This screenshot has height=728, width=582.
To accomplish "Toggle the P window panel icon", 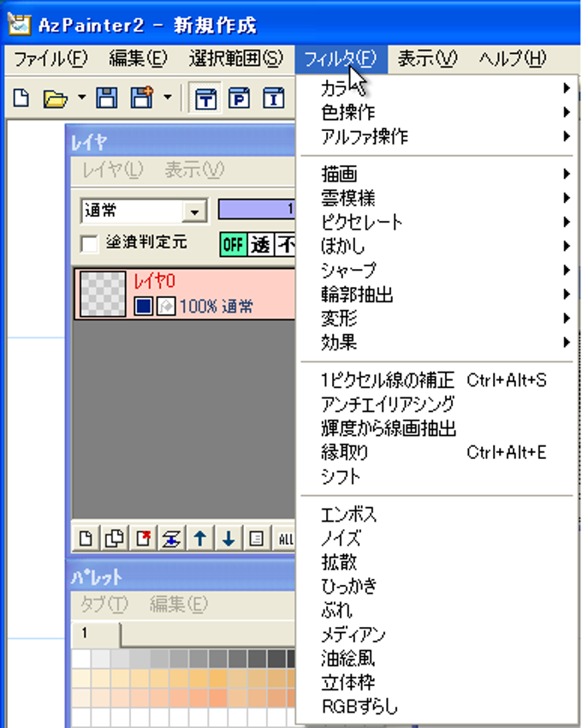I will (x=239, y=98).
